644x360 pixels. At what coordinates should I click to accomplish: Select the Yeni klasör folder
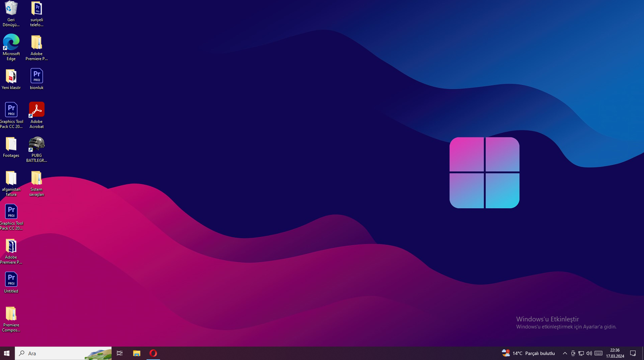pos(11,79)
